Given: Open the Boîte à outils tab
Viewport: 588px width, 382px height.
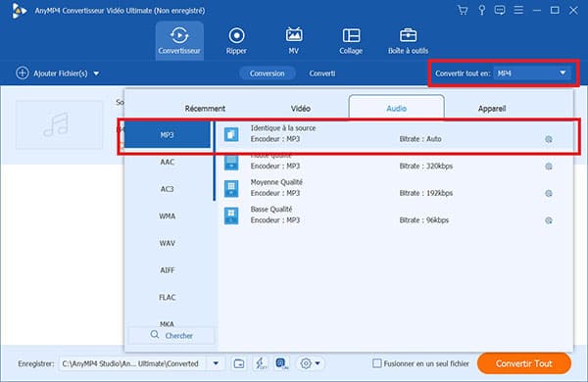Looking at the screenshot, I should 408,40.
